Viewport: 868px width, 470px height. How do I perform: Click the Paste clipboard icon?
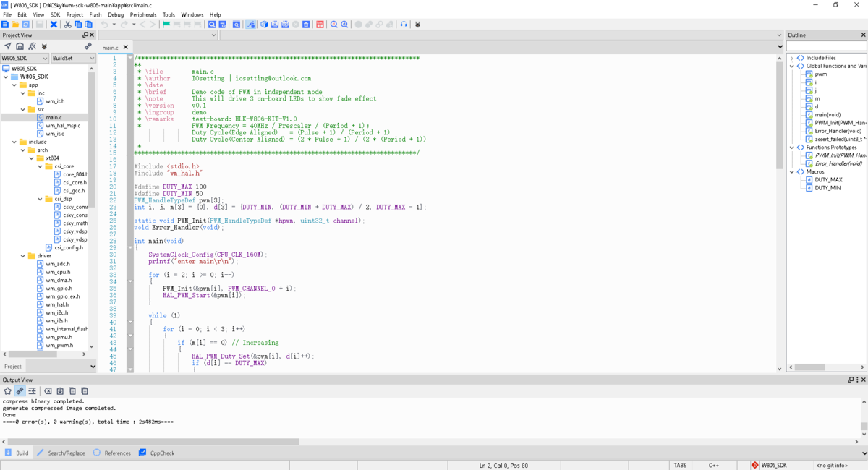[88, 25]
